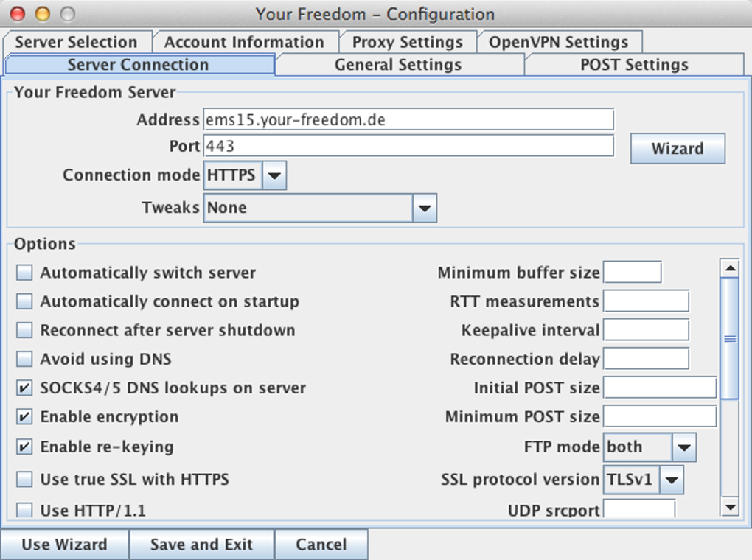The image size is (752, 560).
Task: Check Use true SSL with HTTPS
Action: coord(25,480)
